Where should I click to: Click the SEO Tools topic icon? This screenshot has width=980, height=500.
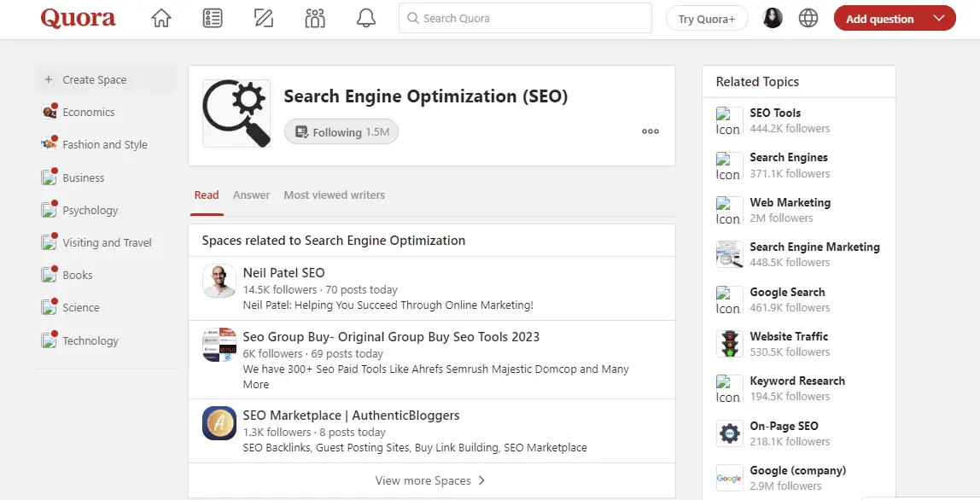click(728, 120)
